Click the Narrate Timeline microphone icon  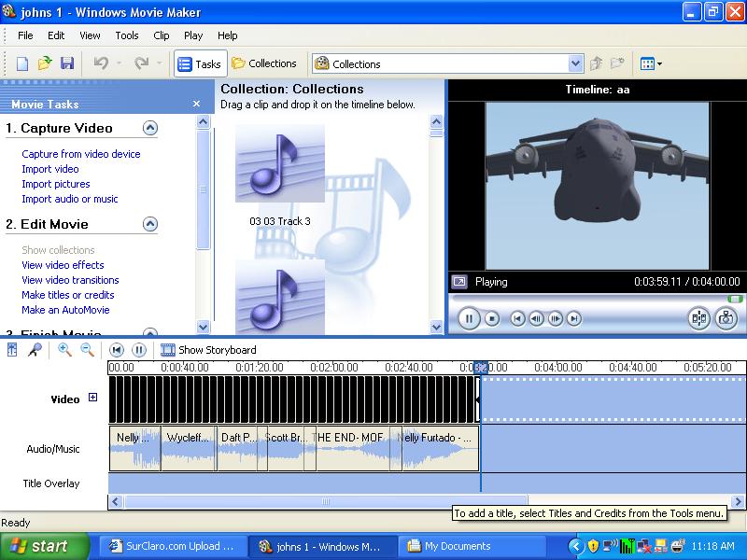click(x=35, y=350)
